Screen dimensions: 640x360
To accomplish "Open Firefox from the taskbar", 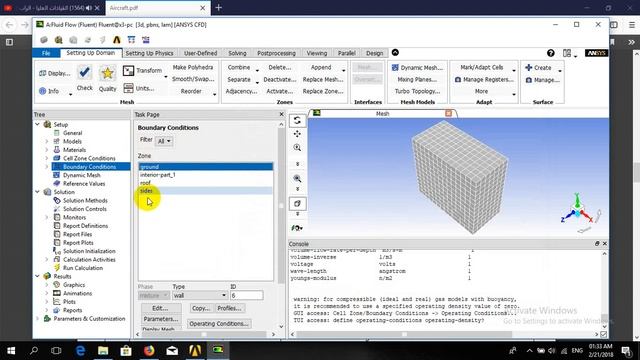I will pyautogui.click(x=149, y=350).
